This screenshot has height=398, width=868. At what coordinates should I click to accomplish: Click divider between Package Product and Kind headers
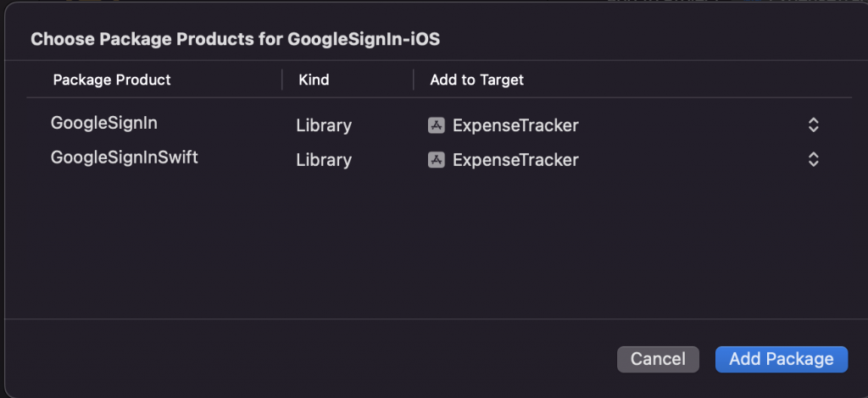pos(282,80)
